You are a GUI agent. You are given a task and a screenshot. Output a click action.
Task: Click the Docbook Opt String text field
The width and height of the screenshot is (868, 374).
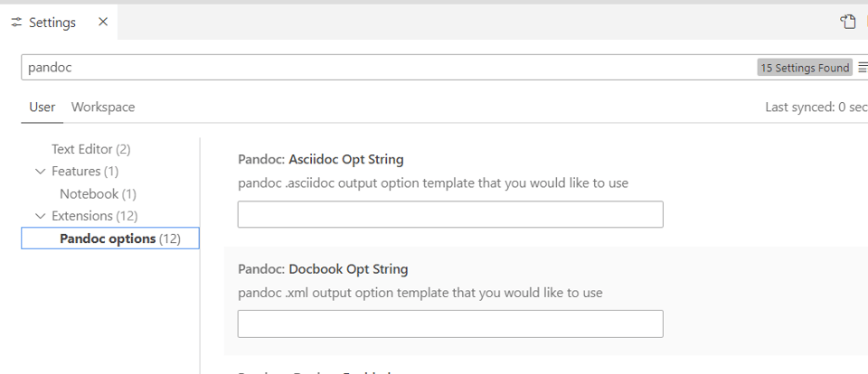click(450, 323)
